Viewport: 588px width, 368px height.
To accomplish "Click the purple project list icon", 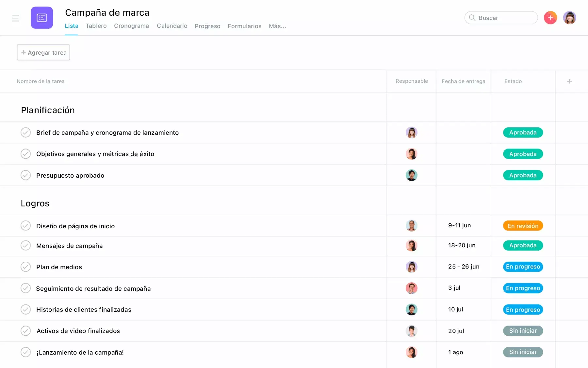I will [42, 18].
